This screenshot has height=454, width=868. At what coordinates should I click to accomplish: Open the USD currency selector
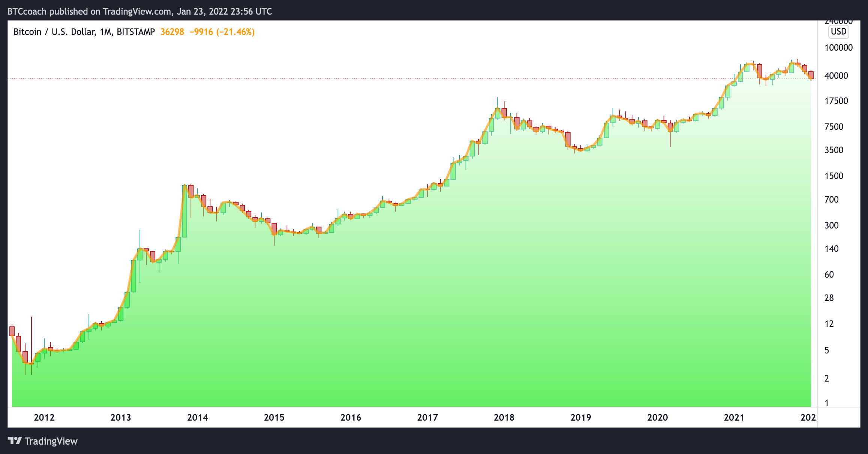pos(838,32)
